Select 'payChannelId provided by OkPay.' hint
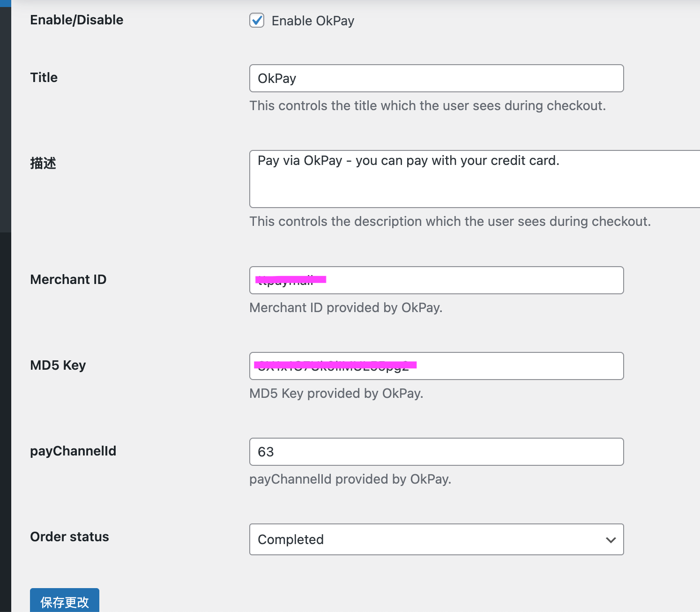Image resolution: width=700 pixels, height=612 pixels. pyautogui.click(x=350, y=479)
